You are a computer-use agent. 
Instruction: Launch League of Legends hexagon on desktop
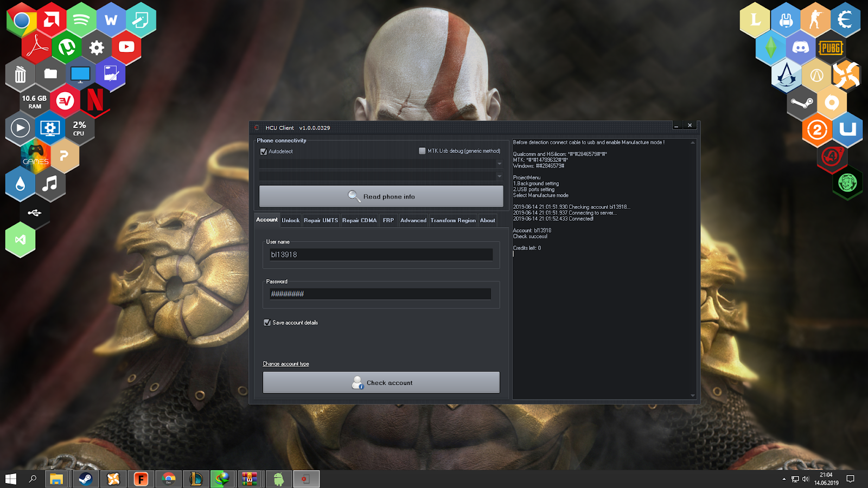pos(755,21)
